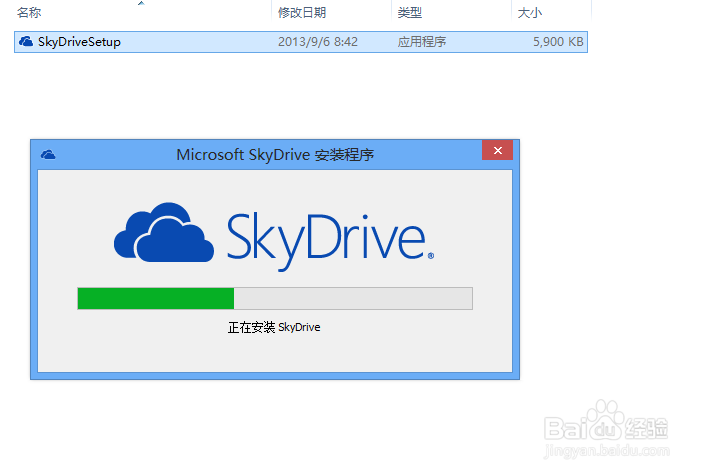
Task: Click the 5,900 KB size cell
Action: (558, 42)
